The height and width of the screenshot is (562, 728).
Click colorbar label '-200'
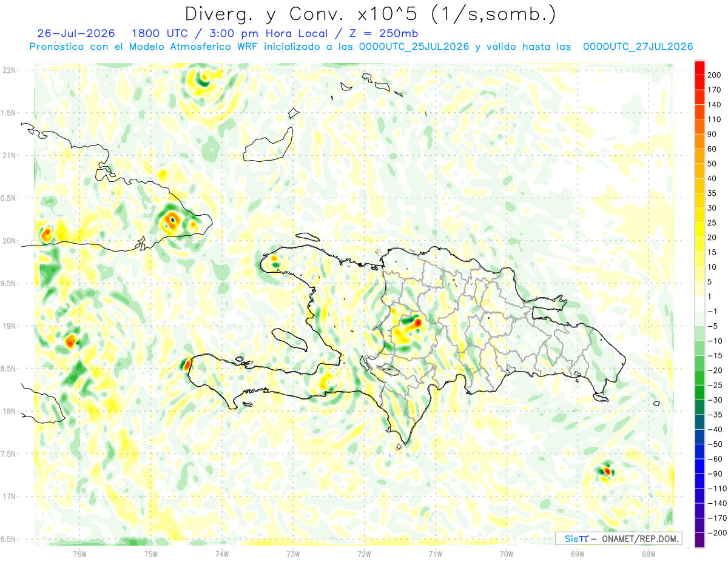[x=718, y=534]
